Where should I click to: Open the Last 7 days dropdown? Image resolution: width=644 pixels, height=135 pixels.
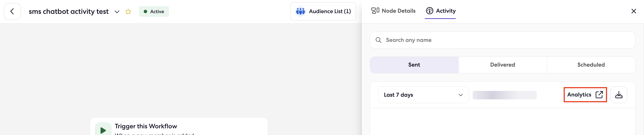pos(423,95)
